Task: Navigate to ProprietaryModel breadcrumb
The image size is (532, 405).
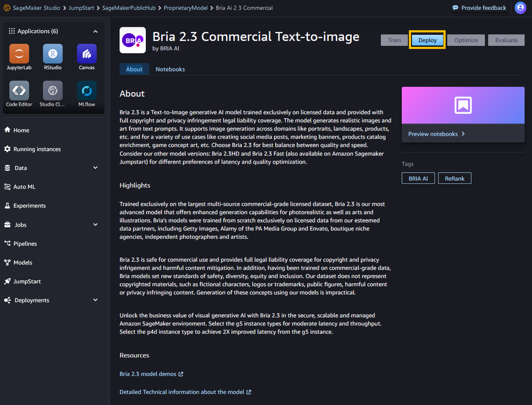Action: click(186, 8)
